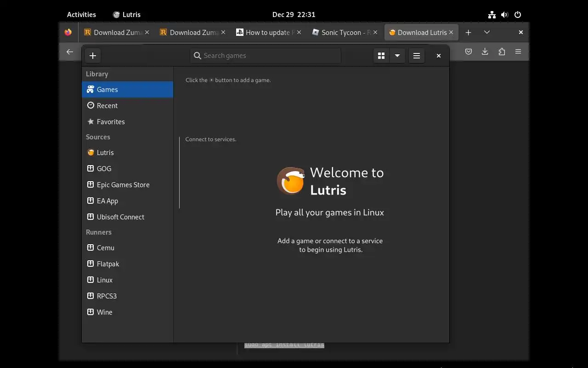This screenshot has width=588, height=368.
Task: Click the network status icon
Action: [492, 15]
